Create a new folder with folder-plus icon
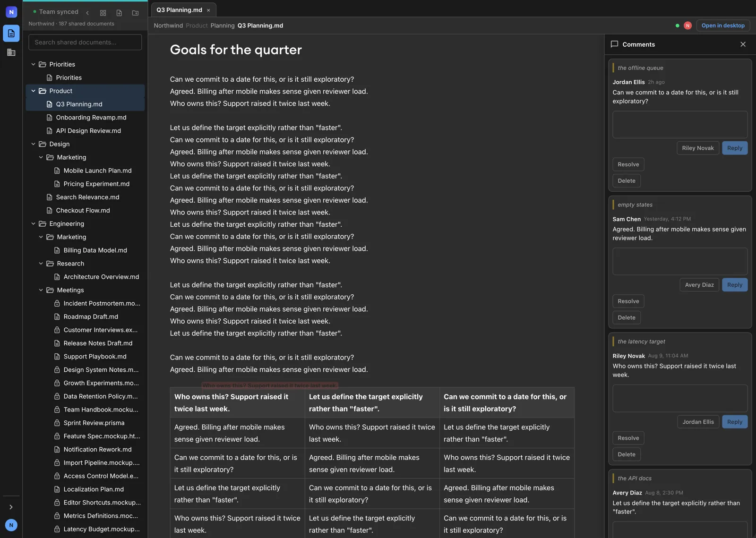756x538 pixels. (135, 13)
